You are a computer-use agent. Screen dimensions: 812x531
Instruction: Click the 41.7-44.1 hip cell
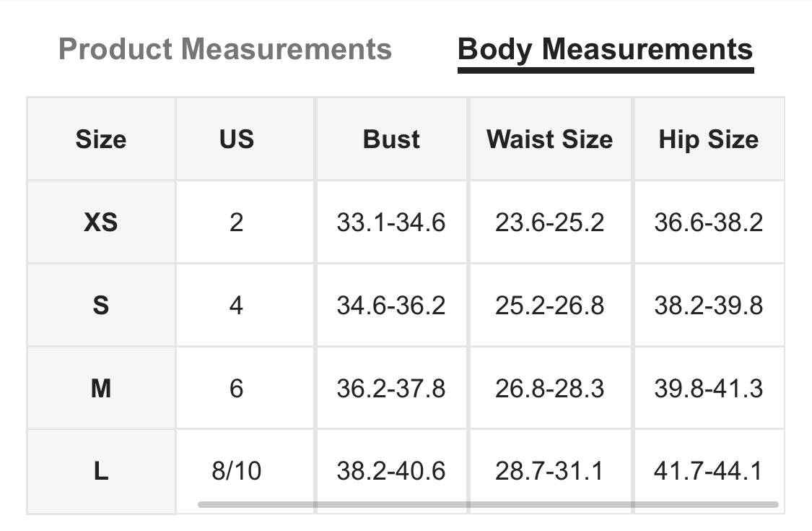click(709, 471)
